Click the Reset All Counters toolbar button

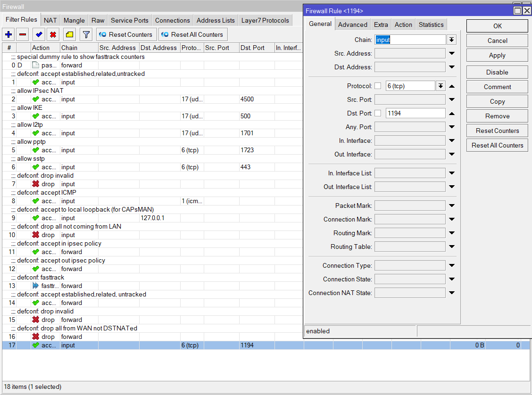point(193,34)
